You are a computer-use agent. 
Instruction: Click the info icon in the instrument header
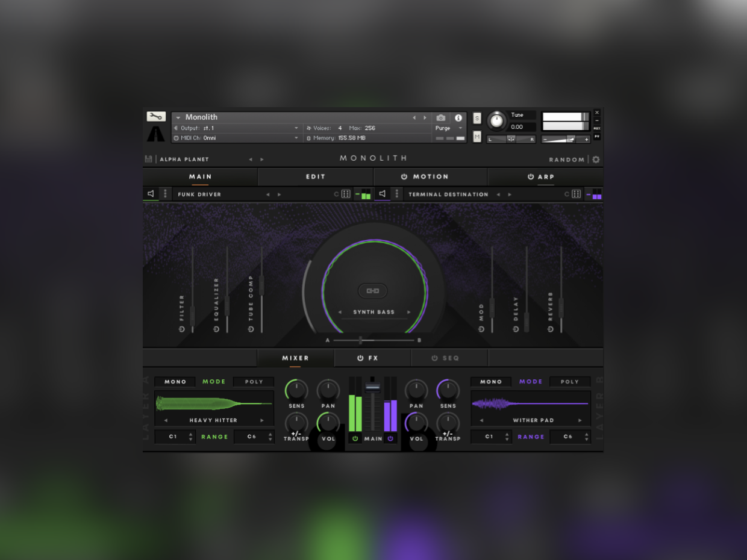458,117
